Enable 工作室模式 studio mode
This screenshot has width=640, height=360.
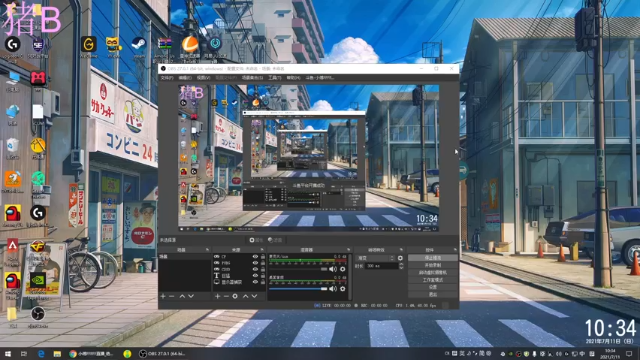(x=433, y=280)
